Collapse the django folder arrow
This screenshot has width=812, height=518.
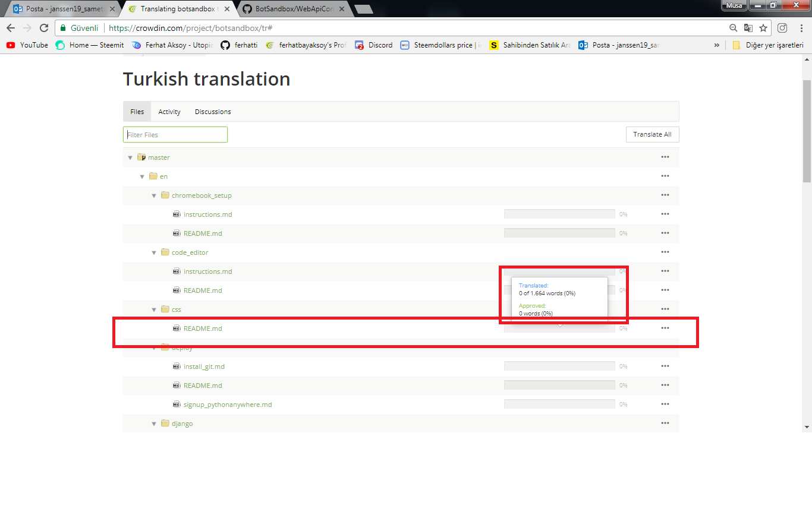pos(154,424)
